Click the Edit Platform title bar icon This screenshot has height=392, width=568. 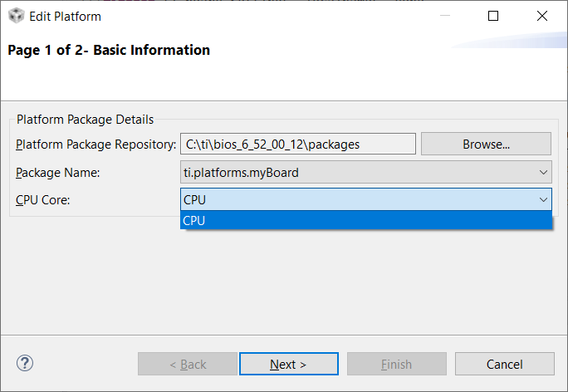coord(15,16)
